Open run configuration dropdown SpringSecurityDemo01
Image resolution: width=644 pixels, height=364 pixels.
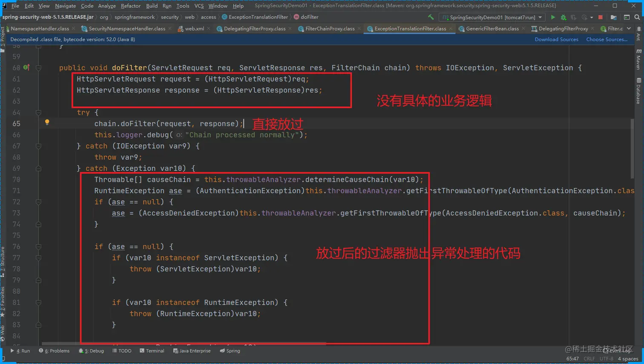coord(492,17)
